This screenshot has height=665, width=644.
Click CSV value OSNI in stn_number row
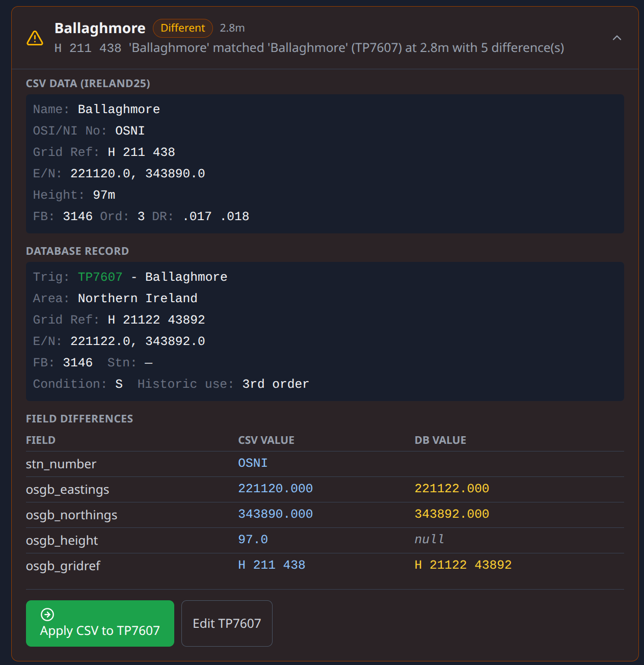253,463
